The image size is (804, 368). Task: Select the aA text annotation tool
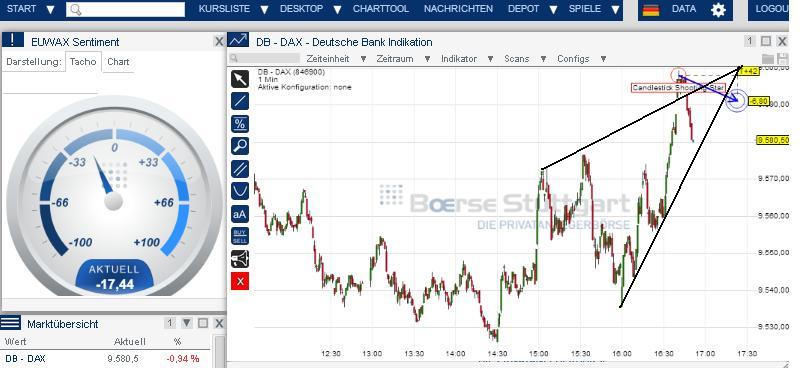pos(240,214)
